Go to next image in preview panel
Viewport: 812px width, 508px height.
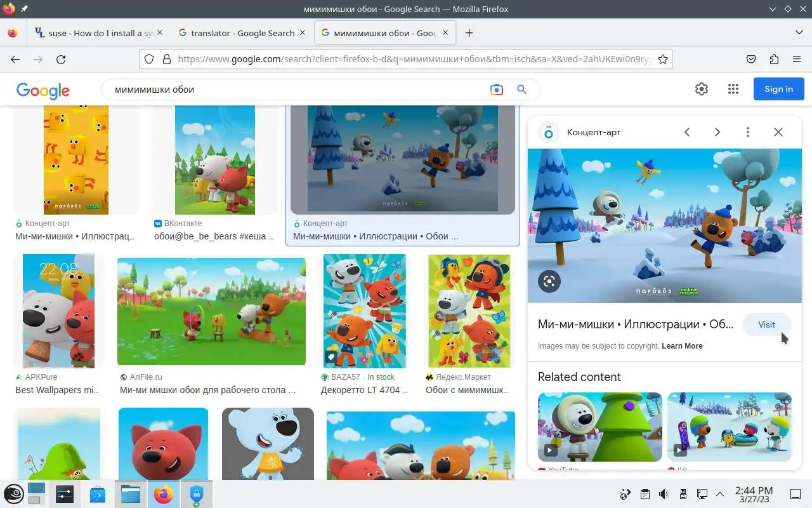717,132
